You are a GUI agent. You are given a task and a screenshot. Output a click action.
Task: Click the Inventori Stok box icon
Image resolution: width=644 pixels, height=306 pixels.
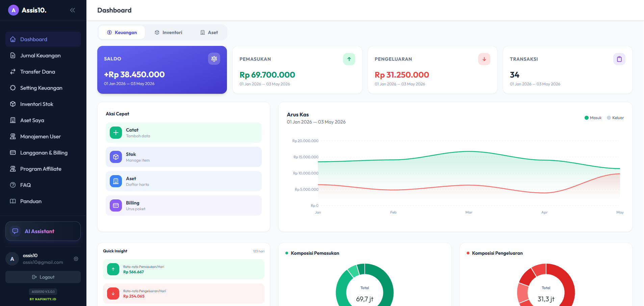coord(13,104)
